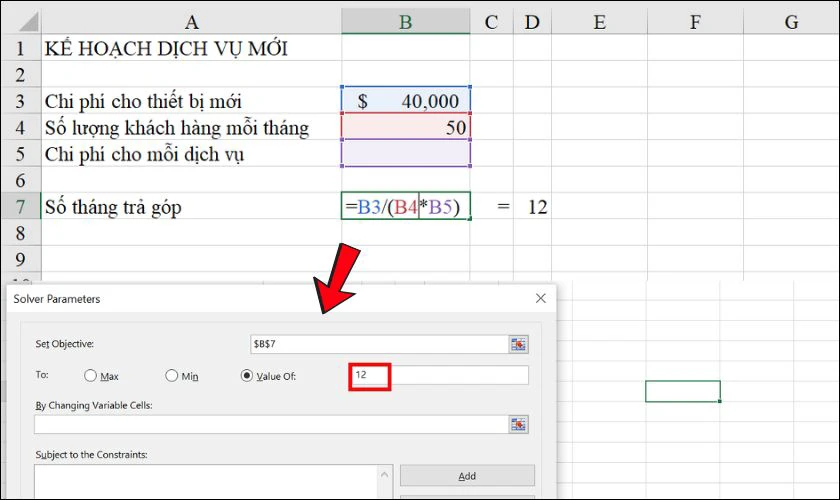Select the Min radio button
Viewport: 840px width, 500px height.
click(x=171, y=376)
